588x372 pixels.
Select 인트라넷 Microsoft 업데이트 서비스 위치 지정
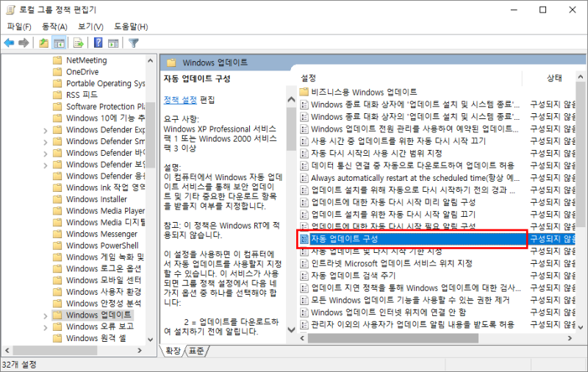tap(392, 264)
